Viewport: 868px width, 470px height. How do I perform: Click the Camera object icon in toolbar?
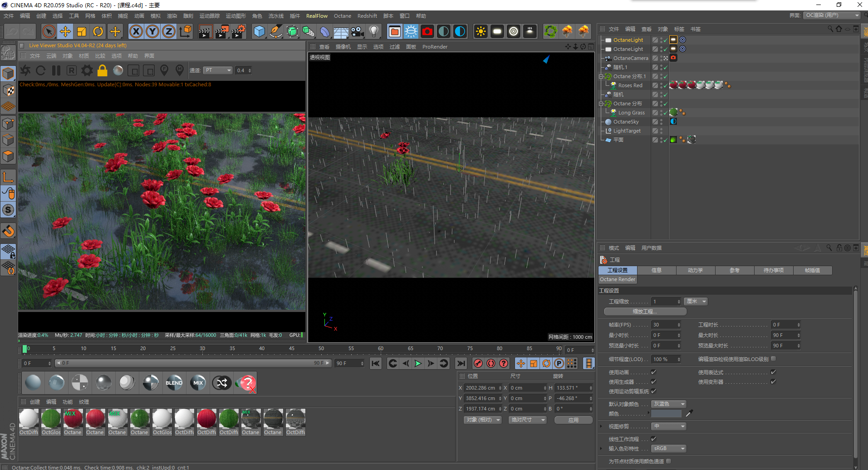coord(358,31)
